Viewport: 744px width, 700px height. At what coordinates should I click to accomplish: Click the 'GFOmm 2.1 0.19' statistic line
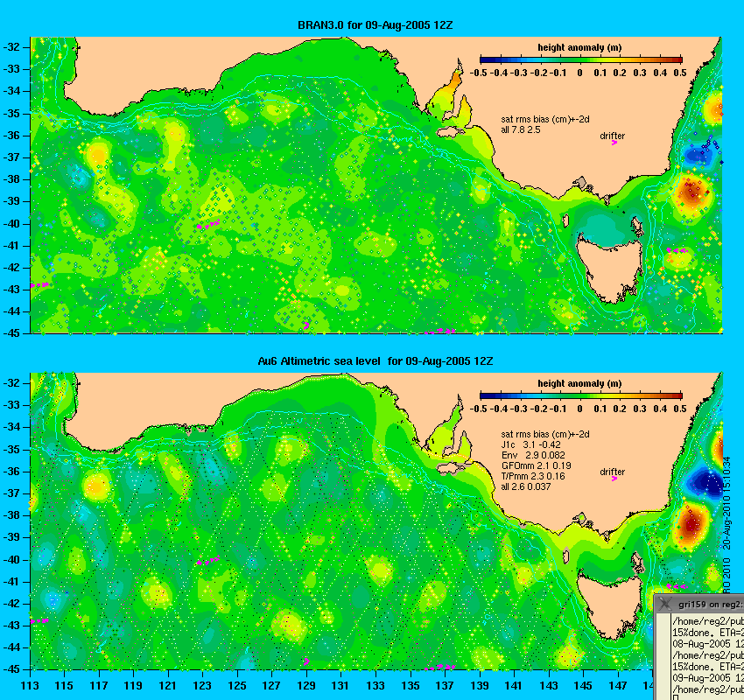point(537,465)
